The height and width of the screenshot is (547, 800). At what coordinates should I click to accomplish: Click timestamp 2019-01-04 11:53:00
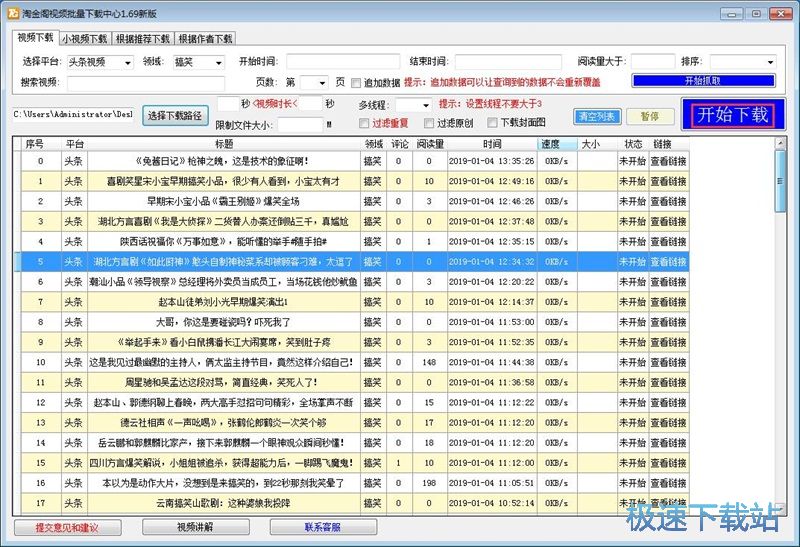tap(492, 322)
